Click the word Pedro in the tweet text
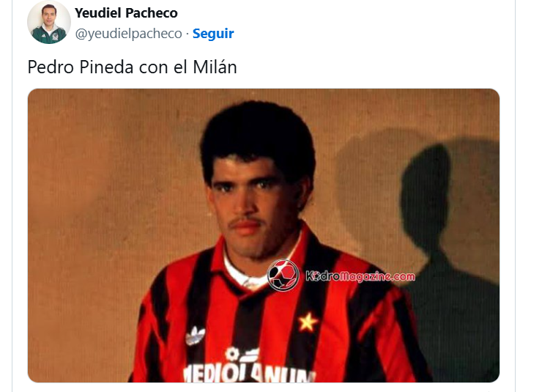 pos(51,67)
